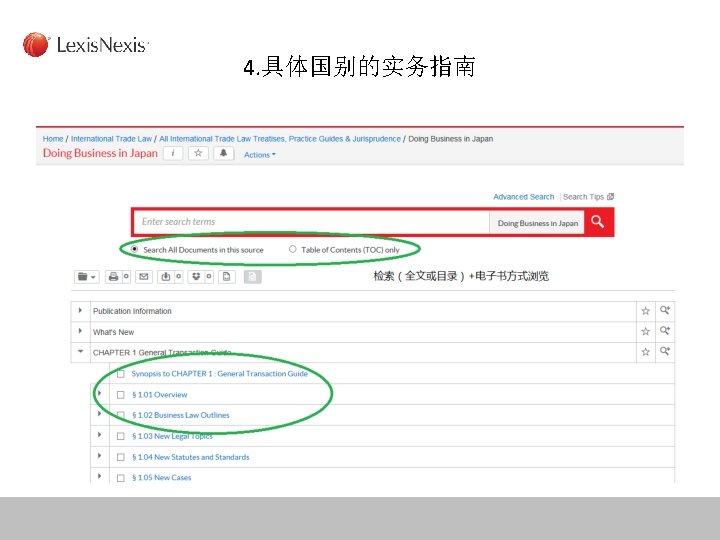Add source to favorites with header star icon

(x=198, y=153)
